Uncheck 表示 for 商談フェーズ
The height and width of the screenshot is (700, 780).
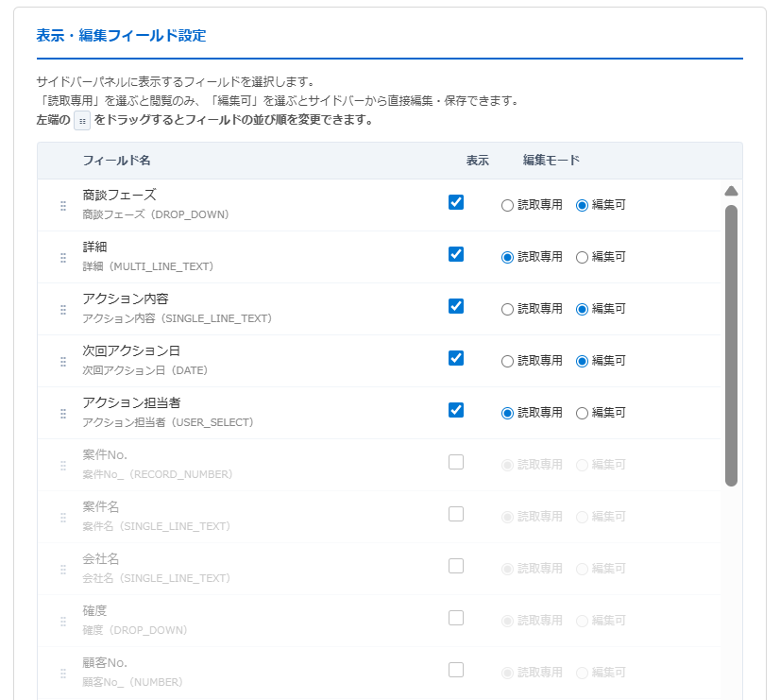456,202
